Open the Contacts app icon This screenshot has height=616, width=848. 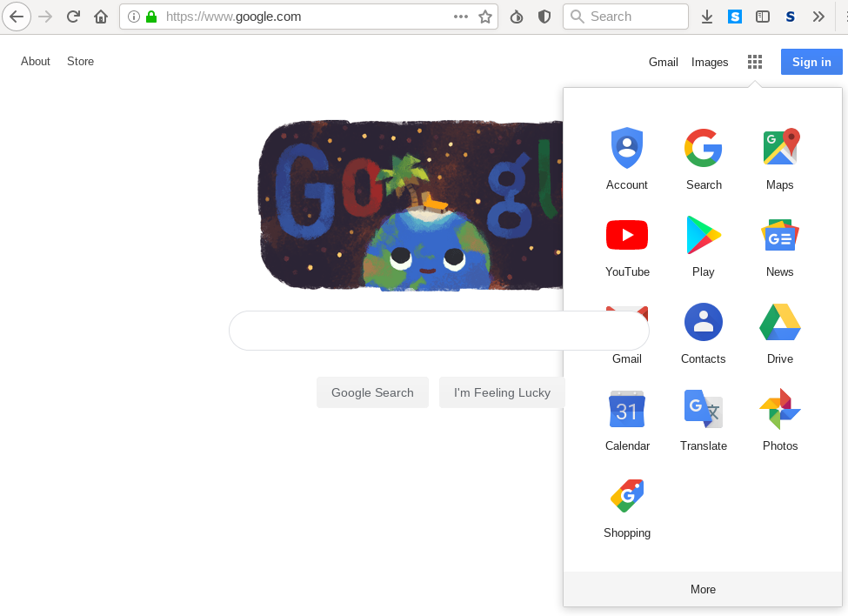pyautogui.click(x=703, y=322)
